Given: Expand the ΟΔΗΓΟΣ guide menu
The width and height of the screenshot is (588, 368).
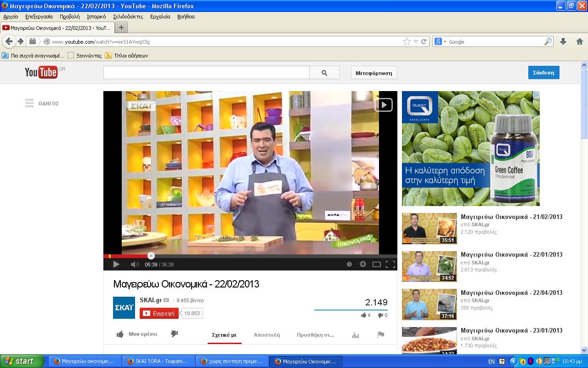Looking at the screenshot, I should click(42, 103).
